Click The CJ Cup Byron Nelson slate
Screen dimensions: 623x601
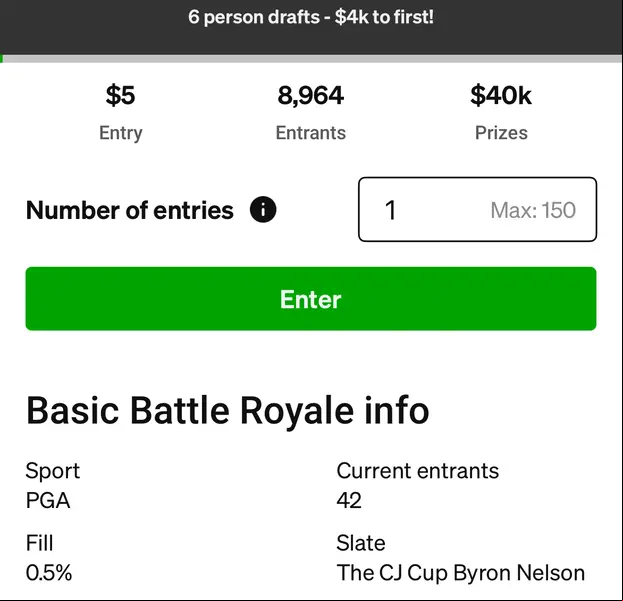[461, 573]
